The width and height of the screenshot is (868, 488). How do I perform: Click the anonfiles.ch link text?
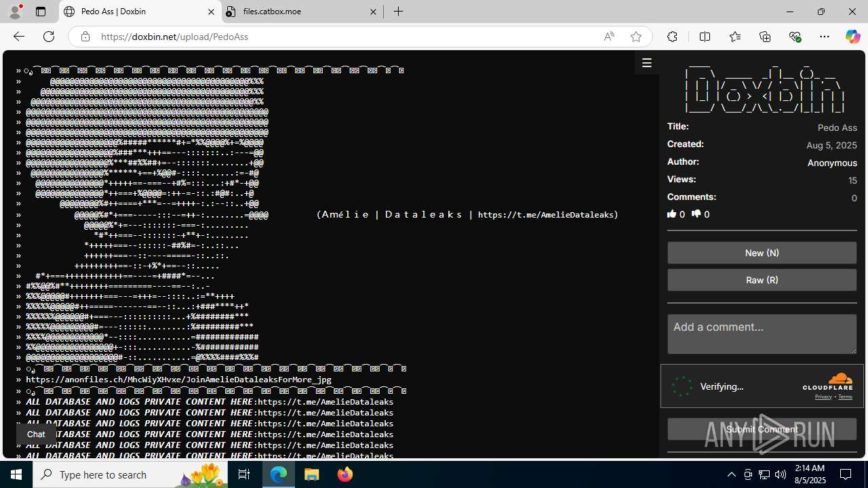tap(178, 380)
